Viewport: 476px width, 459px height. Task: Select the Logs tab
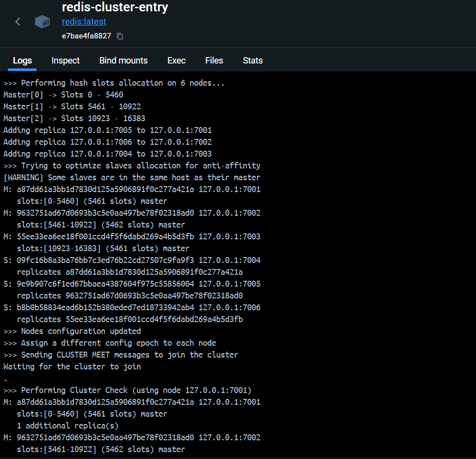click(x=22, y=61)
